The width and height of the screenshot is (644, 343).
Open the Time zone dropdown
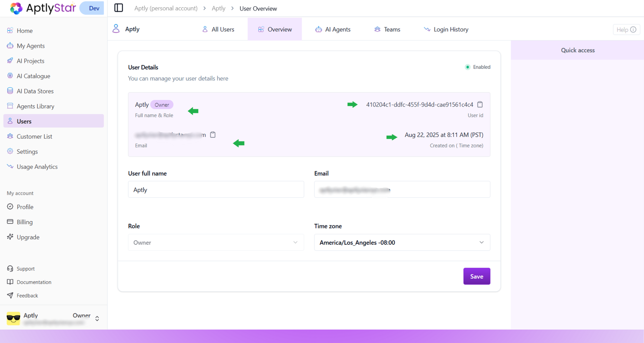tap(402, 242)
